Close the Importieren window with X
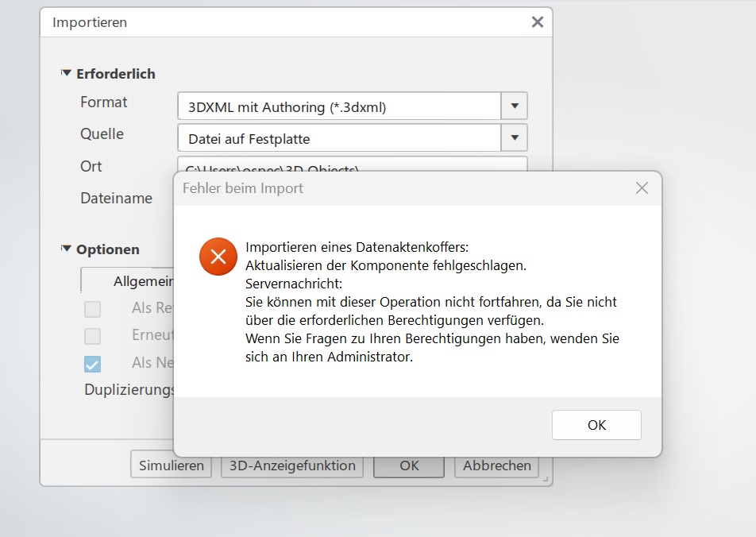The width and height of the screenshot is (756, 537). 538,22
